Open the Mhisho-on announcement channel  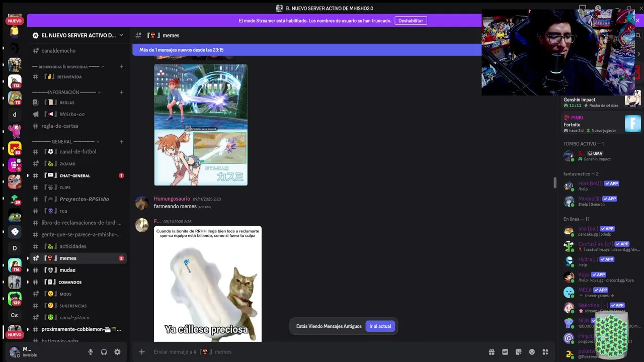78,114
